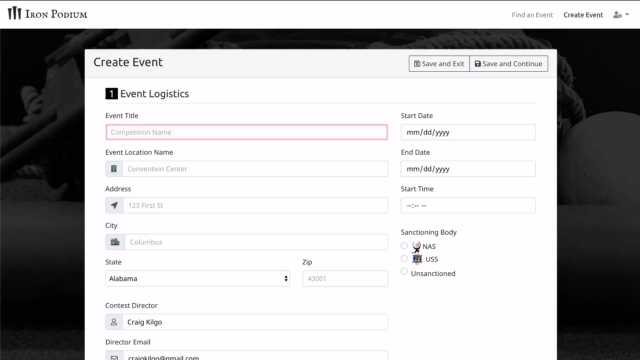Click the Start Time field
The image size is (640, 360).
pyautogui.click(x=468, y=205)
